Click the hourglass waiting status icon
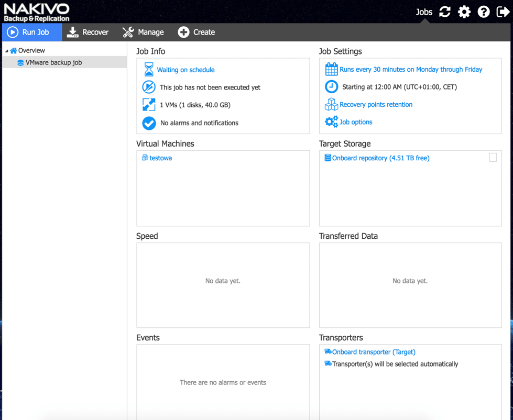The image size is (513, 420). (x=149, y=70)
